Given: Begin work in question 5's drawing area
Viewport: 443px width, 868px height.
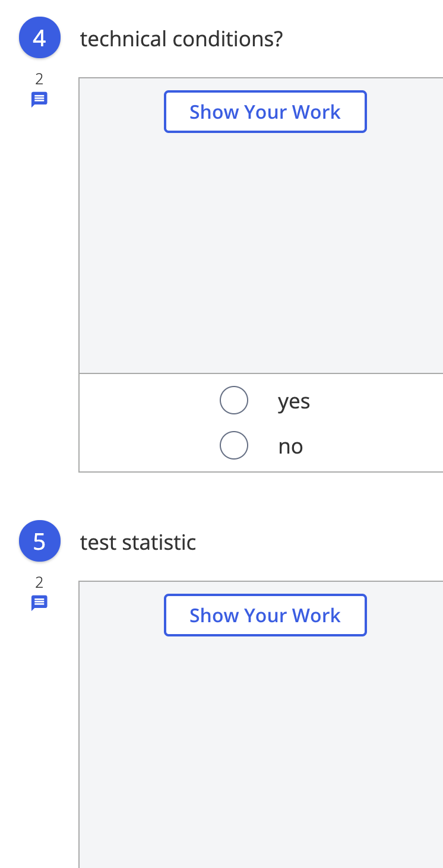Looking at the screenshot, I should [261, 742].
